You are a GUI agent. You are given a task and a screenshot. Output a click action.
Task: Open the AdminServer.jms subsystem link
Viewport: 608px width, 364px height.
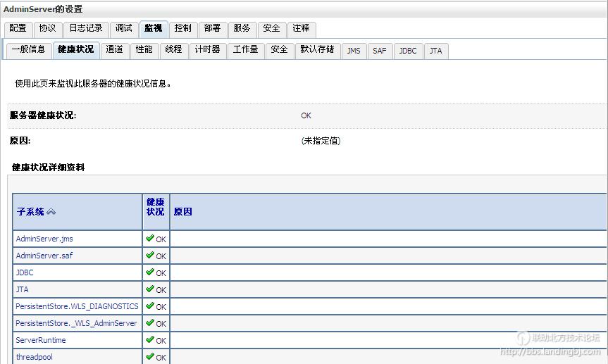point(44,239)
